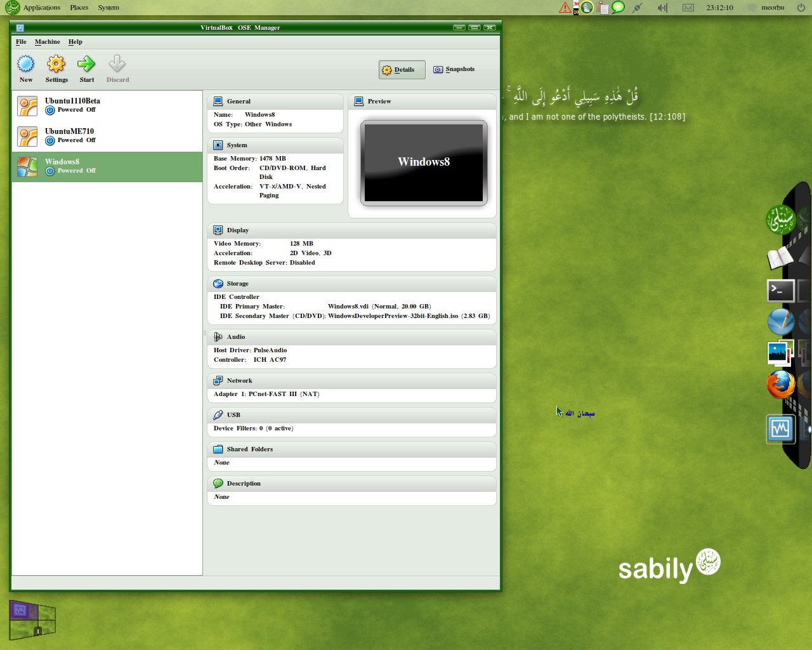Viewport: 812px width, 650px height.
Task: Open the Applications menu in the top panel
Action: point(41,7)
